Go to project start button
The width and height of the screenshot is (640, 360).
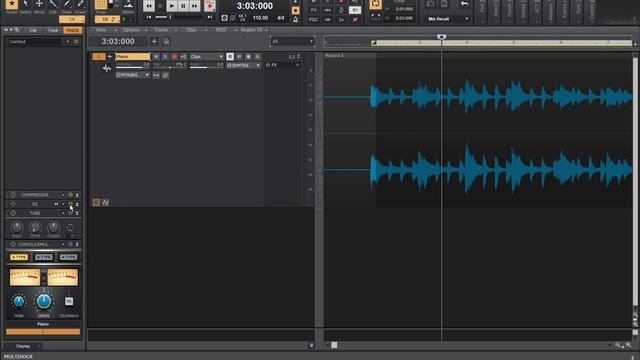tap(149, 17)
